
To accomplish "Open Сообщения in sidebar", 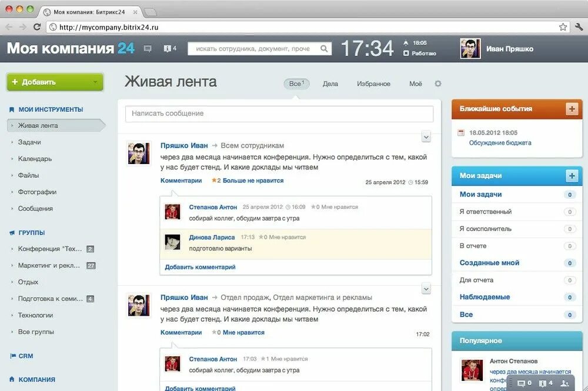I will click(35, 208).
